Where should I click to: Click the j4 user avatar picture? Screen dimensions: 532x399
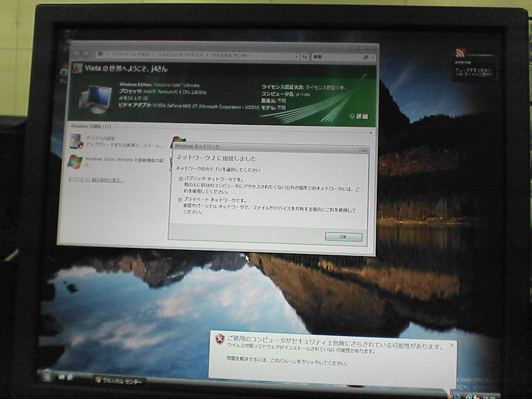(77, 68)
